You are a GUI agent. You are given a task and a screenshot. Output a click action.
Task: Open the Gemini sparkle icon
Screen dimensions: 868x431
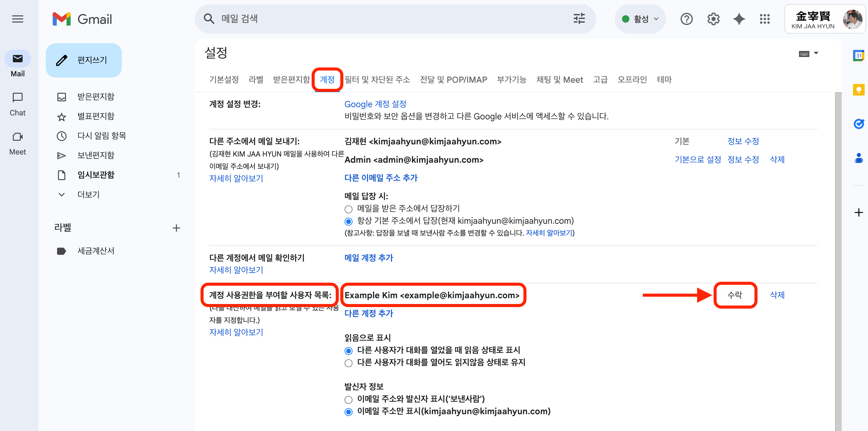[739, 19]
